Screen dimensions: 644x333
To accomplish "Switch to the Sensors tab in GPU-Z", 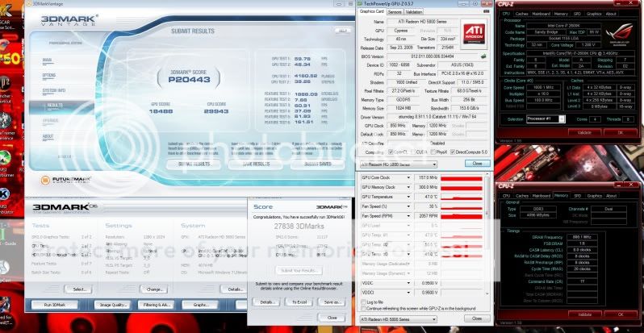I will click(x=395, y=12).
